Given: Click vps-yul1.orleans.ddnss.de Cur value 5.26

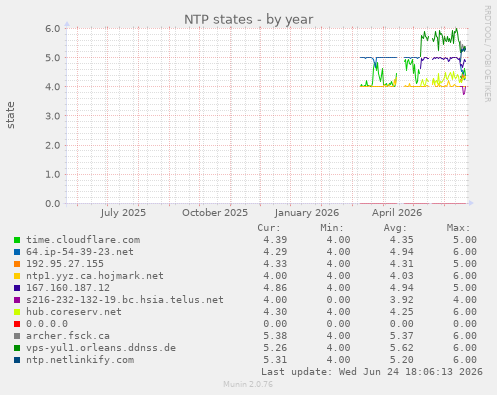Looking at the screenshot, I should (x=275, y=348).
